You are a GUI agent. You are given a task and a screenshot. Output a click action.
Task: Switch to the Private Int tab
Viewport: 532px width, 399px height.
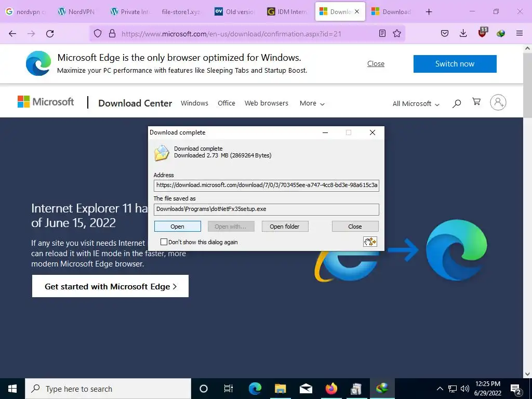130,12
